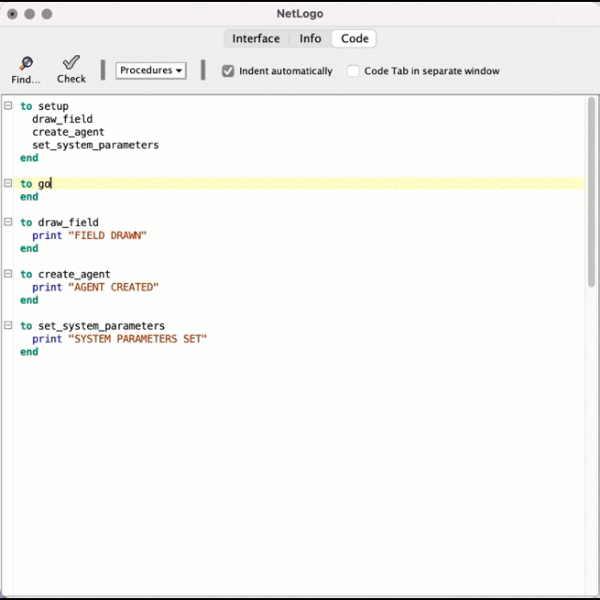Click the draw_field call inside setup
The image size is (600, 600).
[x=62, y=119]
